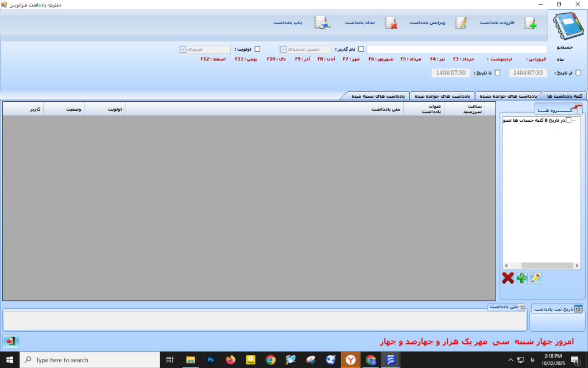Click the green plus icon below the groups tree

(521, 278)
